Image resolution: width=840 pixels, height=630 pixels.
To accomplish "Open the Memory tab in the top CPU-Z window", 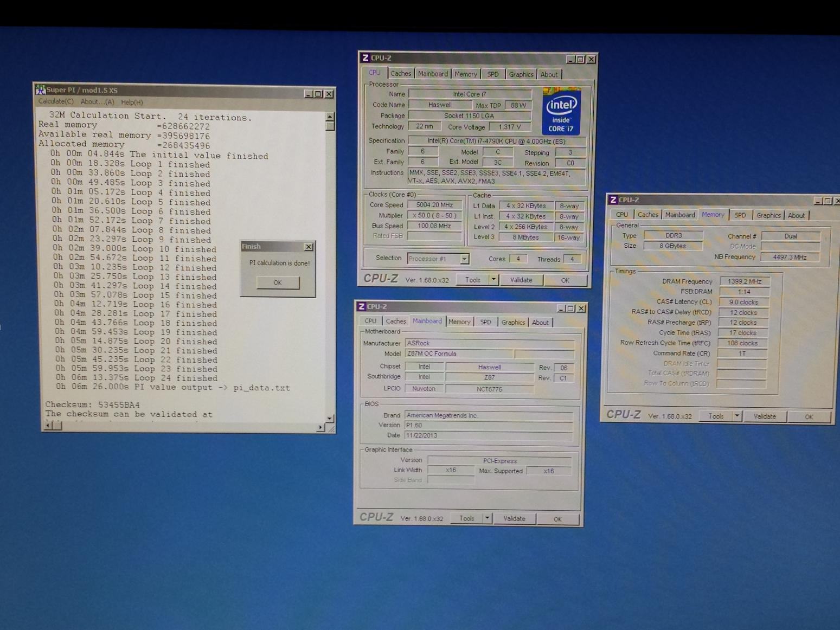I will coord(466,74).
